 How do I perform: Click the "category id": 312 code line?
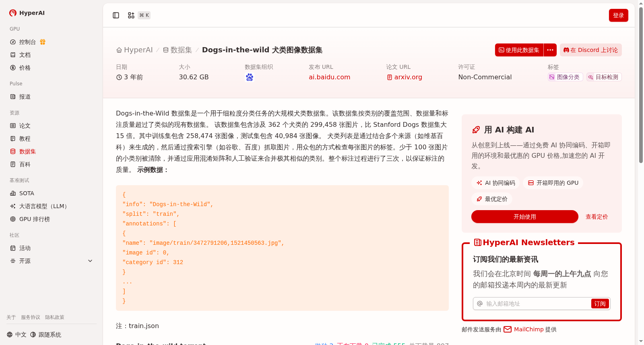pos(153,262)
